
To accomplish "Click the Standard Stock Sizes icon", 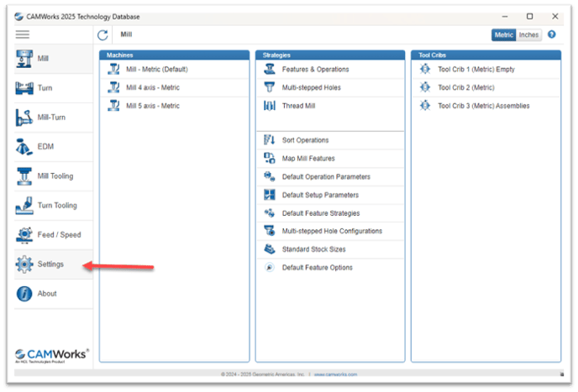I will point(270,249).
